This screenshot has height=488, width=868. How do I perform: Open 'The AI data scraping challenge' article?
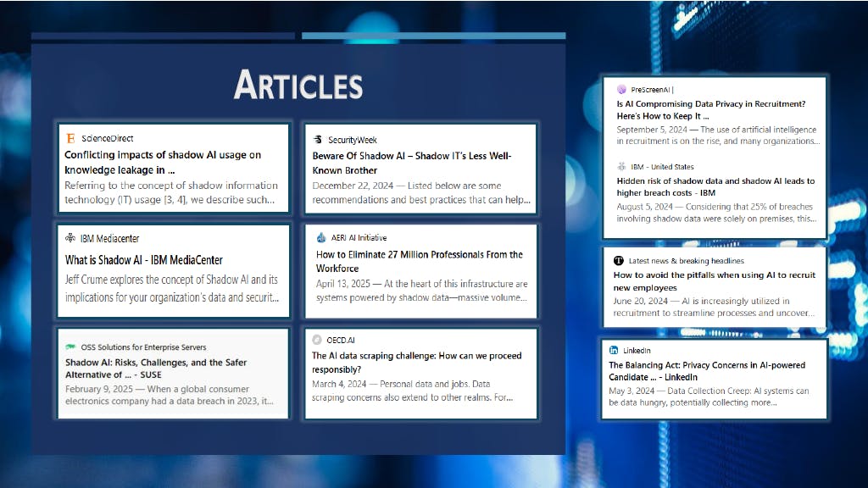point(417,363)
